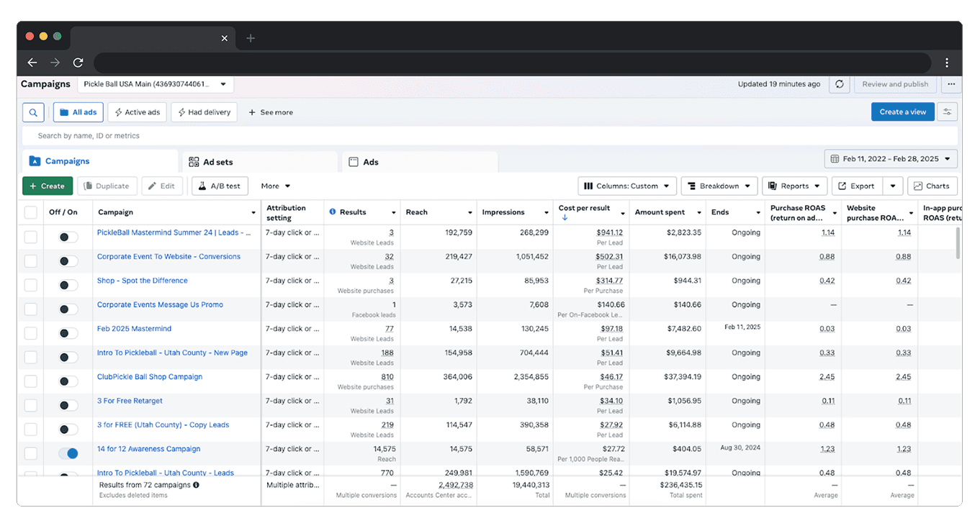Click the search magnifier icon
The width and height of the screenshot is (980, 531).
tap(33, 112)
